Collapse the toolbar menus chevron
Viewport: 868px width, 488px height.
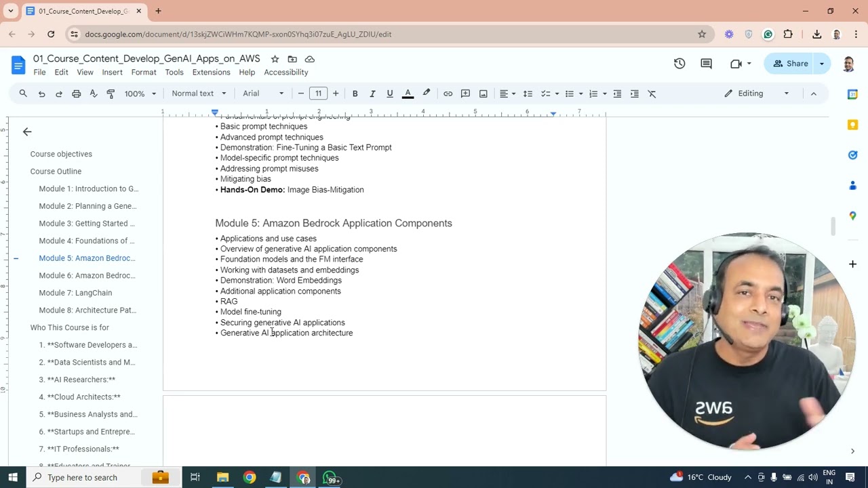pos(814,94)
